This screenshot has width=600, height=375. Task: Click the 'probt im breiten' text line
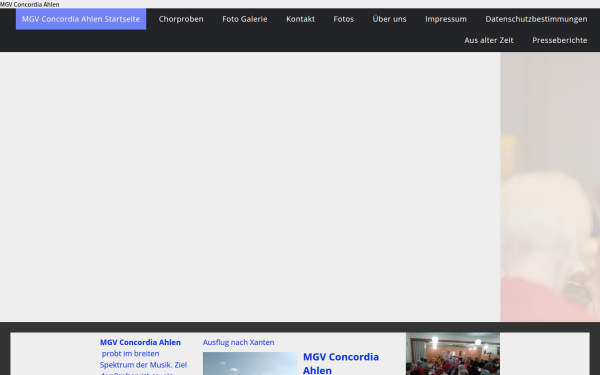coord(130,354)
